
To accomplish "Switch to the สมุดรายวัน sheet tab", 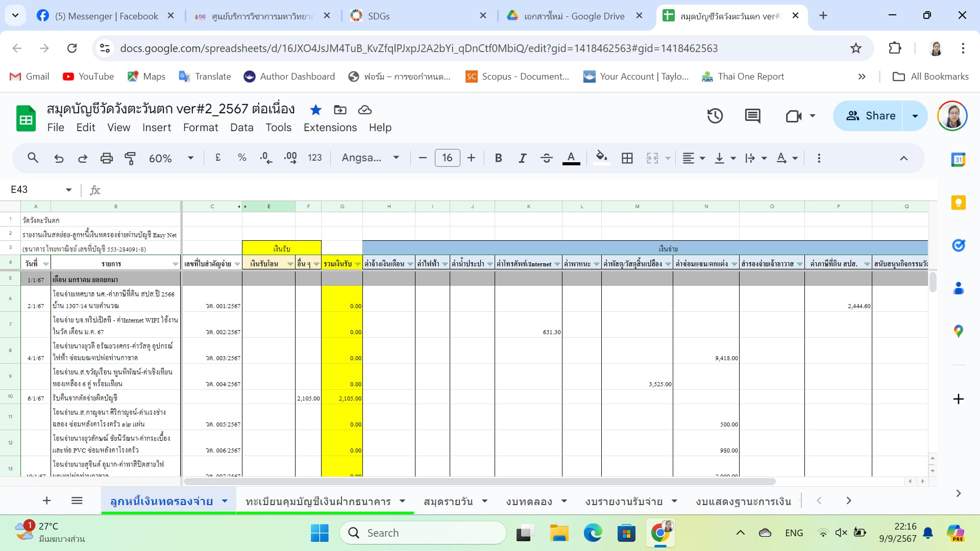I will (448, 502).
